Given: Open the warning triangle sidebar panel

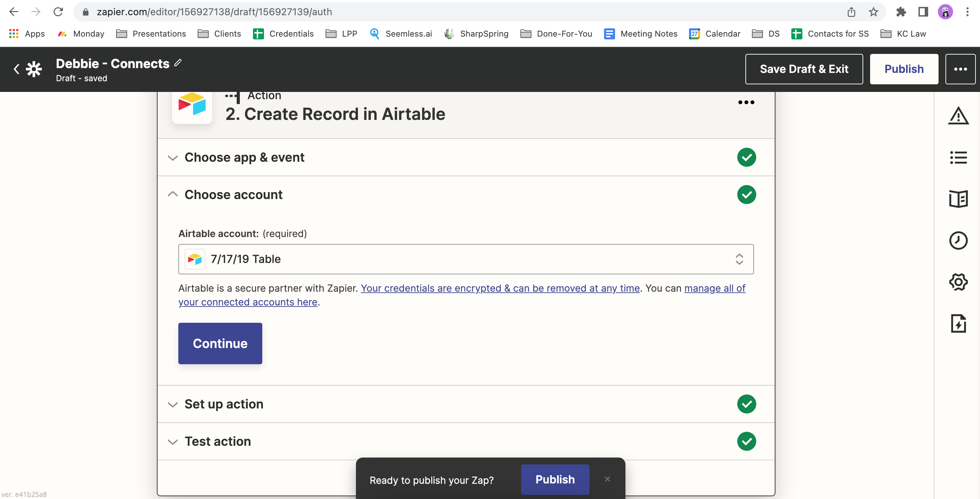Looking at the screenshot, I should tap(958, 116).
